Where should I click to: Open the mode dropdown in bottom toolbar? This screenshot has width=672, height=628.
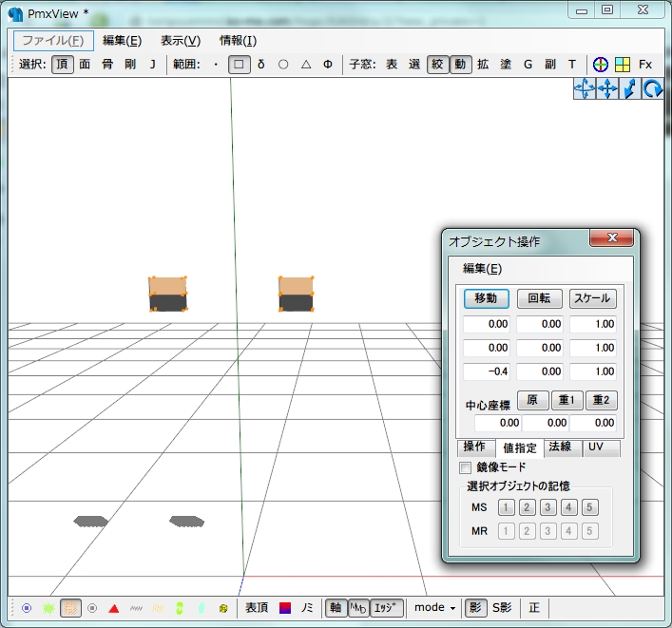(x=435, y=608)
